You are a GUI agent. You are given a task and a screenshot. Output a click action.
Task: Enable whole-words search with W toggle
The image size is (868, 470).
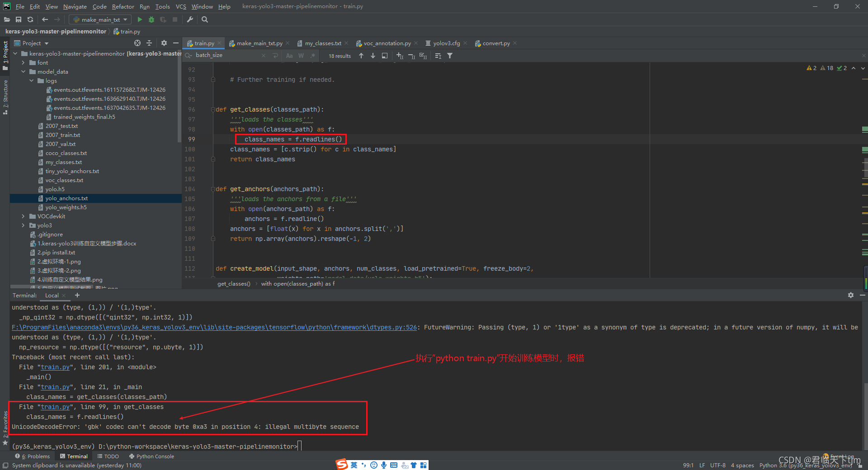(x=301, y=55)
